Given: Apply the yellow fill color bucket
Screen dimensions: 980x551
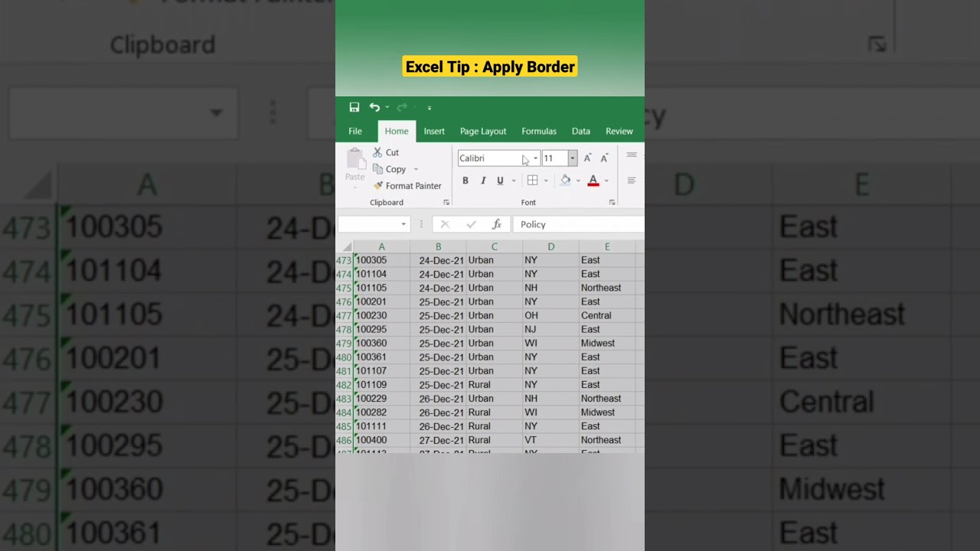Looking at the screenshot, I should [x=566, y=181].
